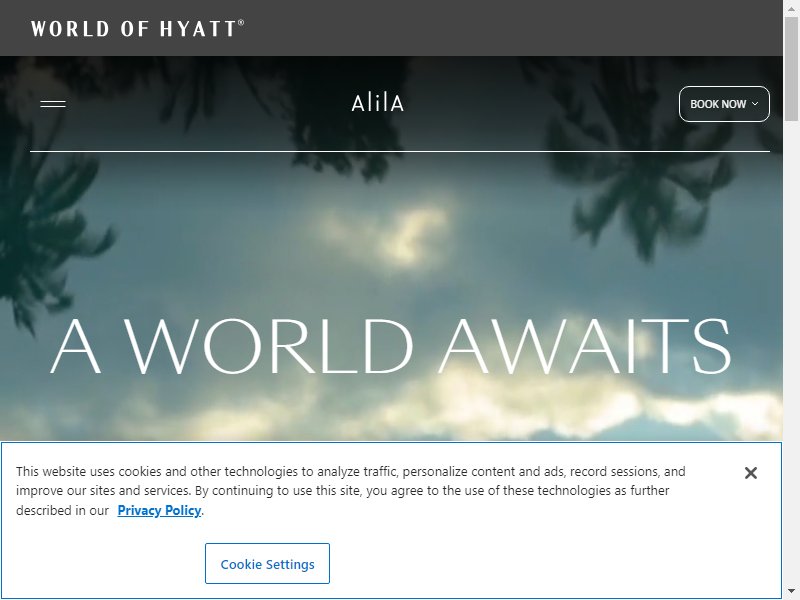This screenshot has height=600, width=800.
Task: Expand the Book Now dropdown
Action: [x=724, y=104]
